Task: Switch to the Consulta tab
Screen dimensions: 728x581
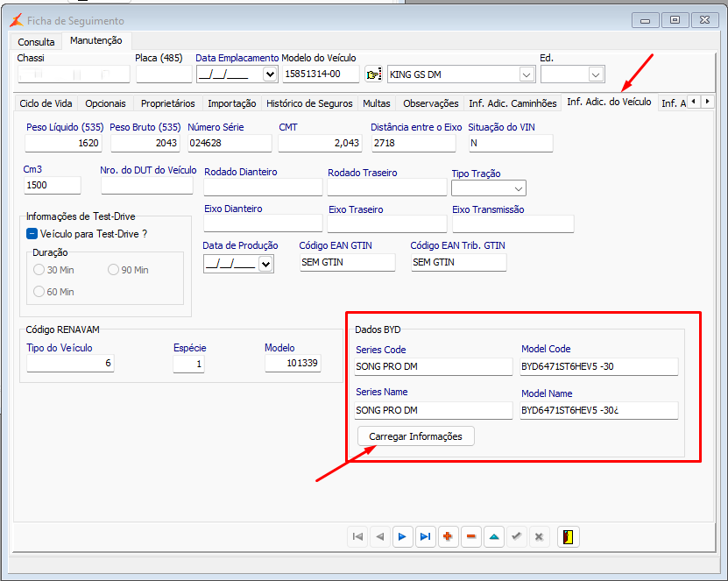Action: point(36,41)
